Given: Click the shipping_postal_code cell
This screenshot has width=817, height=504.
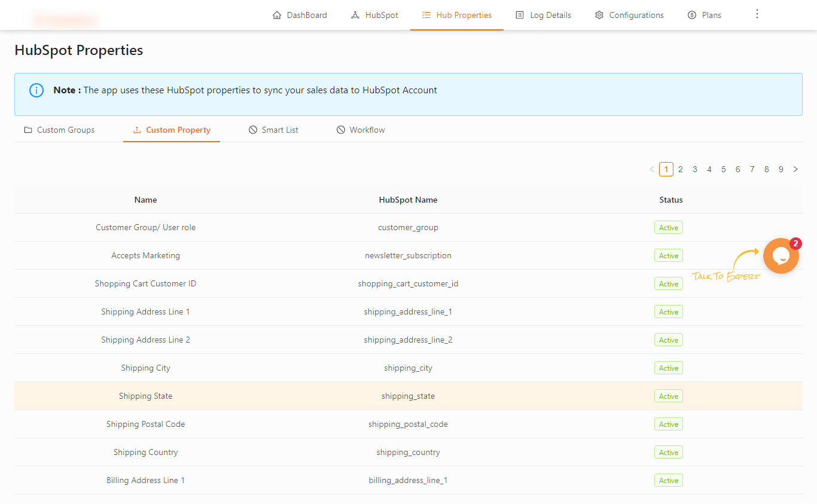Looking at the screenshot, I should pyautogui.click(x=408, y=424).
